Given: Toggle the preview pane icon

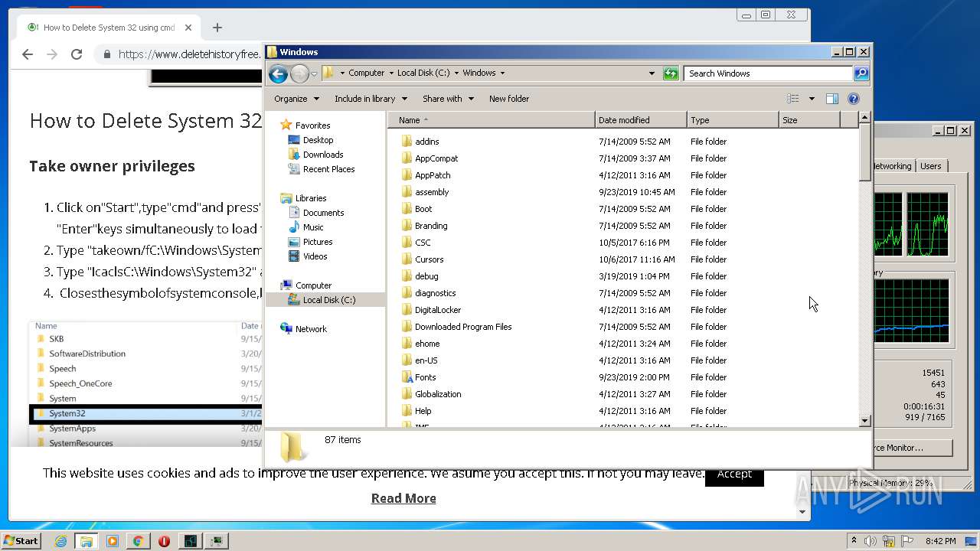Looking at the screenshot, I should click(832, 99).
